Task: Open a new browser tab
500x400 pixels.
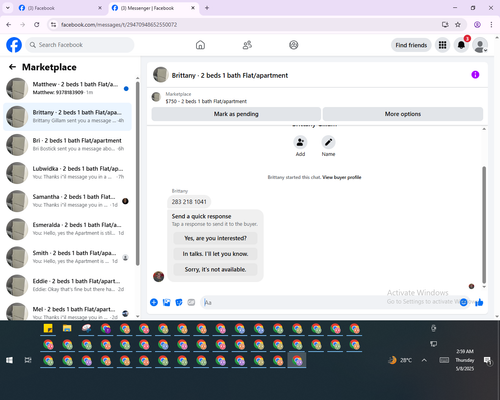Action: pos(207,8)
